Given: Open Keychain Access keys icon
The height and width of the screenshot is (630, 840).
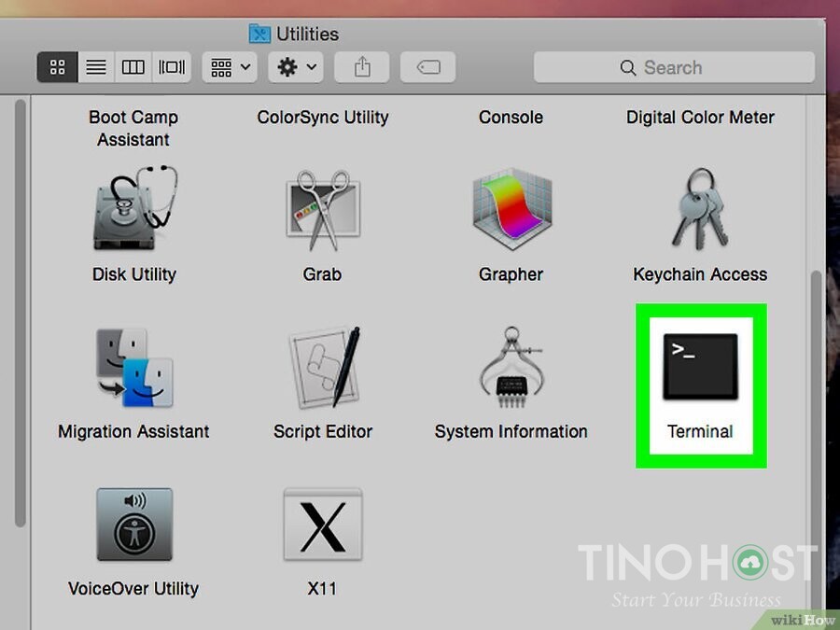Looking at the screenshot, I should coord(700,209).
